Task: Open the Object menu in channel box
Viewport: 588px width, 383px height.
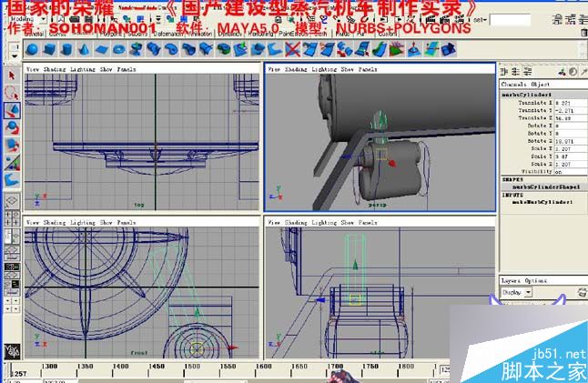Action: 541,85
